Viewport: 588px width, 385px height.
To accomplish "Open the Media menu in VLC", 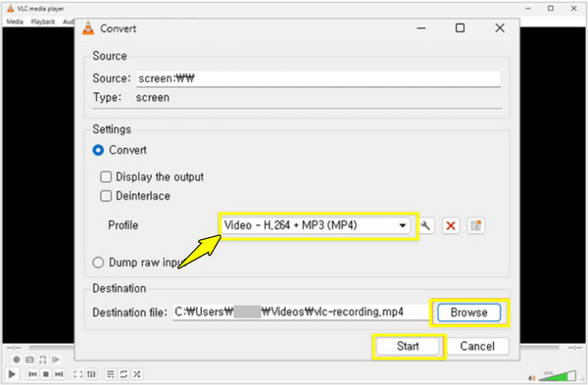I will (x=15, y=22).
